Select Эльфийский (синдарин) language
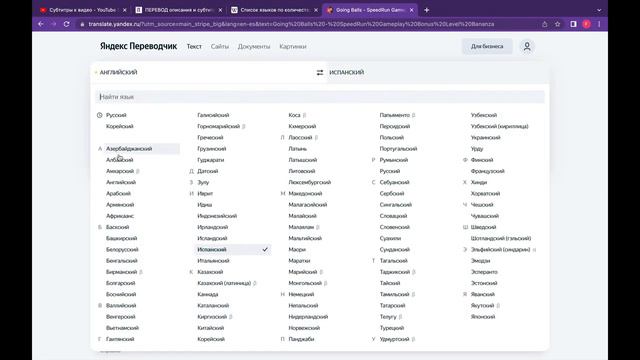 pos(500,249)
